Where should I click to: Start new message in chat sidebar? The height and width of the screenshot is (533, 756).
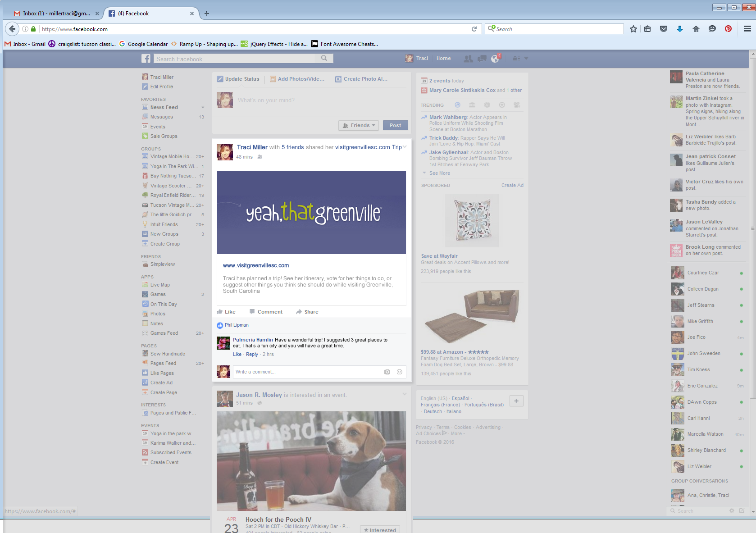point(742,510)
